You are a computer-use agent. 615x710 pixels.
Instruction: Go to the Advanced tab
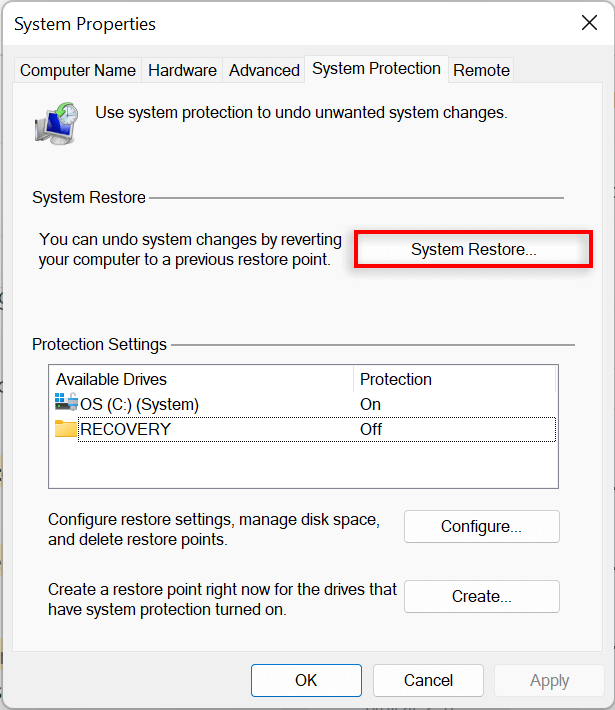(x=264, y=70)
